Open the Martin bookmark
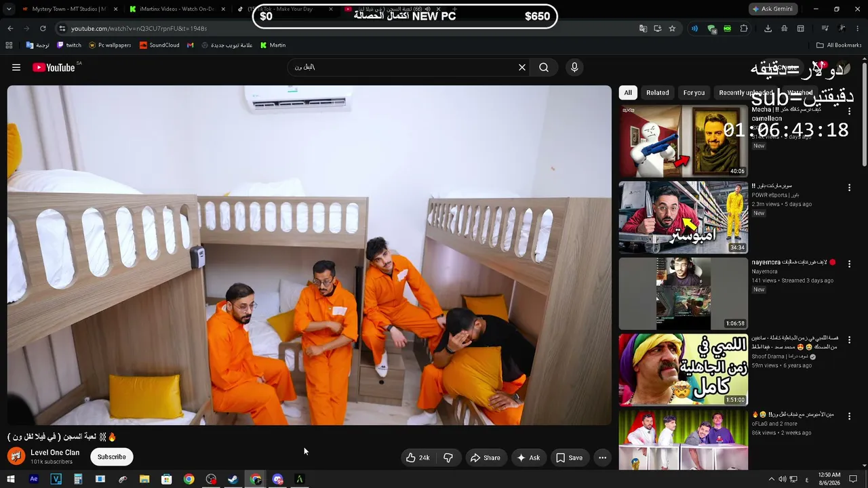Screen dimensions: 868x488 (x=273, y=45)
